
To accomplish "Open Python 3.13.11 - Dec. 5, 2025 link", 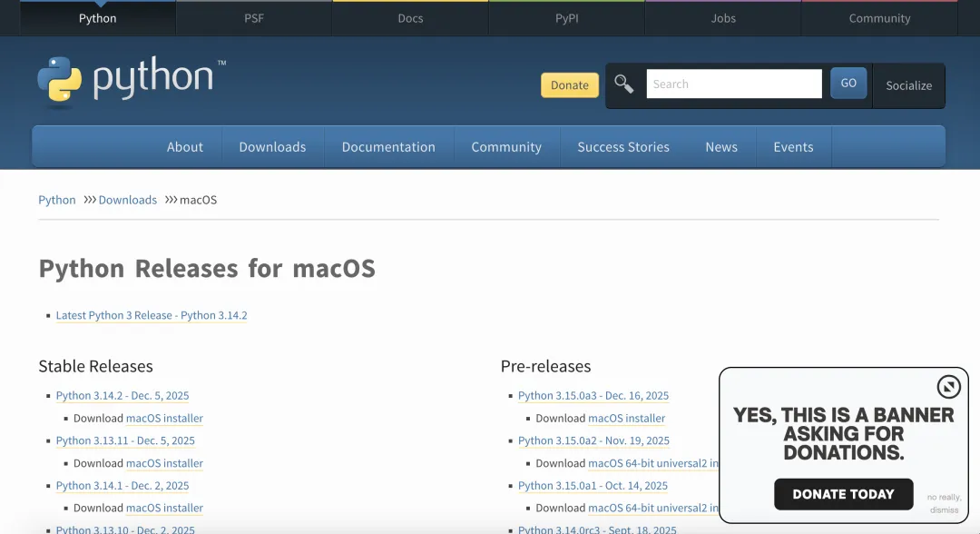I will click(125, 440).
